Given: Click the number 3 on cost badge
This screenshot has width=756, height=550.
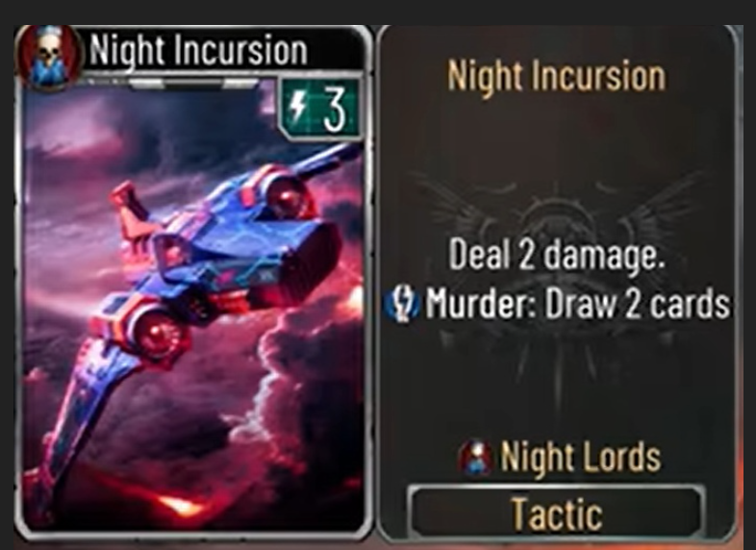Looking at the screenshot, I should click(335, 110).
